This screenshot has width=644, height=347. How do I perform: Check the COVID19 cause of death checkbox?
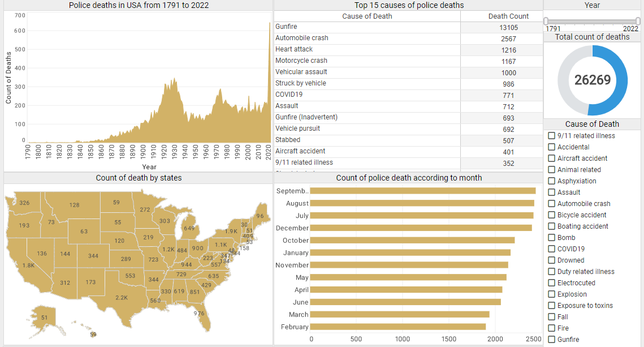click(x=551, y=249)
